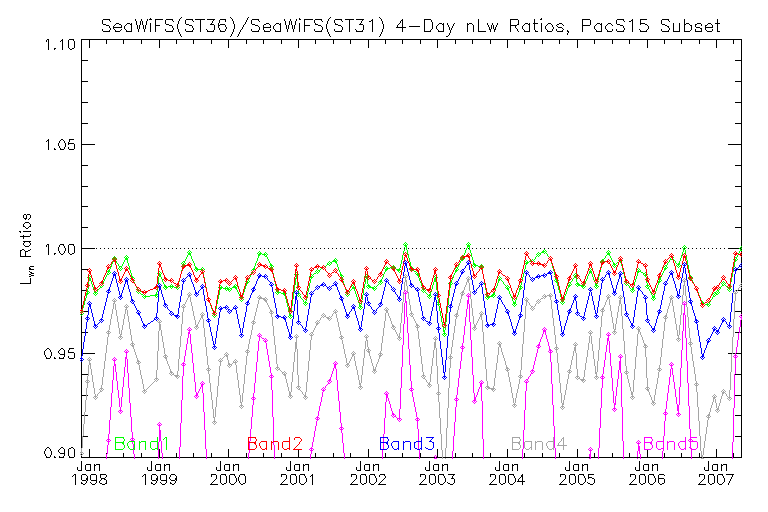Click the Jan 2001 x-axis label

(298, 473)
